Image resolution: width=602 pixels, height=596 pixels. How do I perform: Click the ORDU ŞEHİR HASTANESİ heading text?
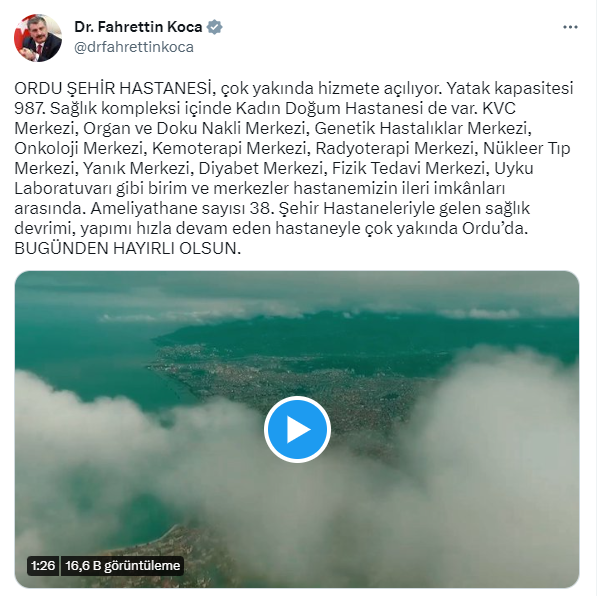[113, 88]
